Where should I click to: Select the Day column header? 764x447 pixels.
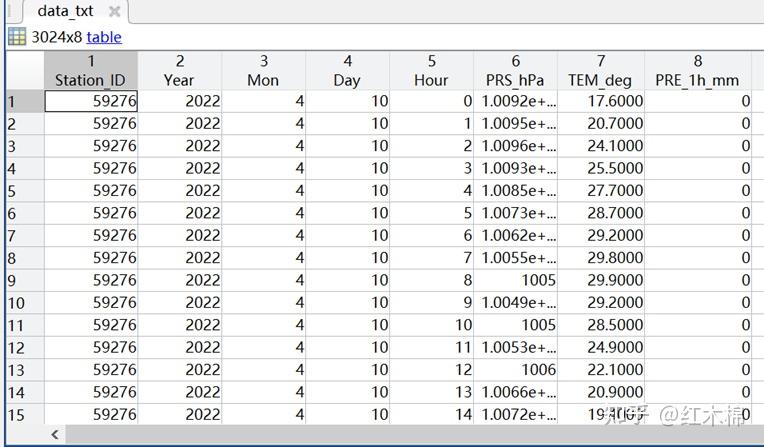pyautogui.click(x=347, y=71)
